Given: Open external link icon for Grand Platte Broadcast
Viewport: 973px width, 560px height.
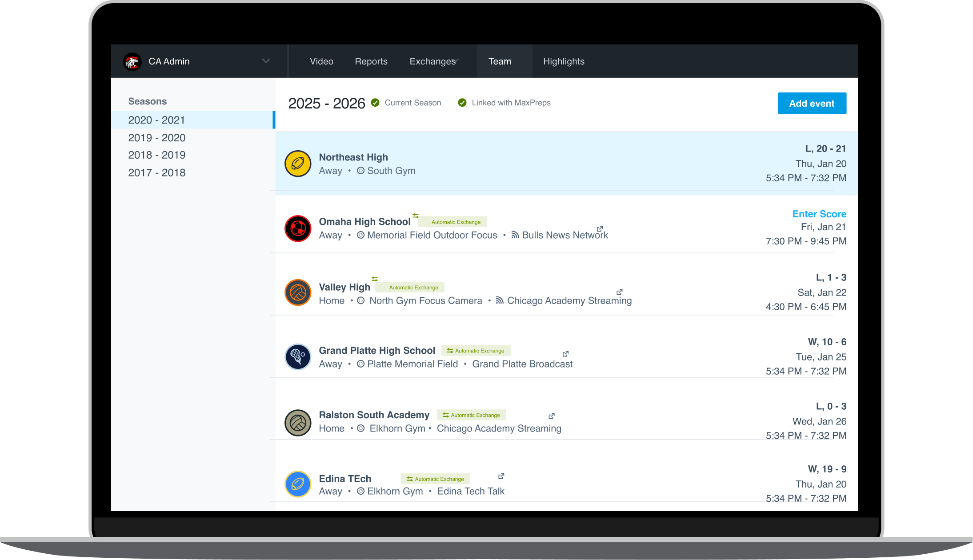Looking at the screenshot, I should (565, 354).
